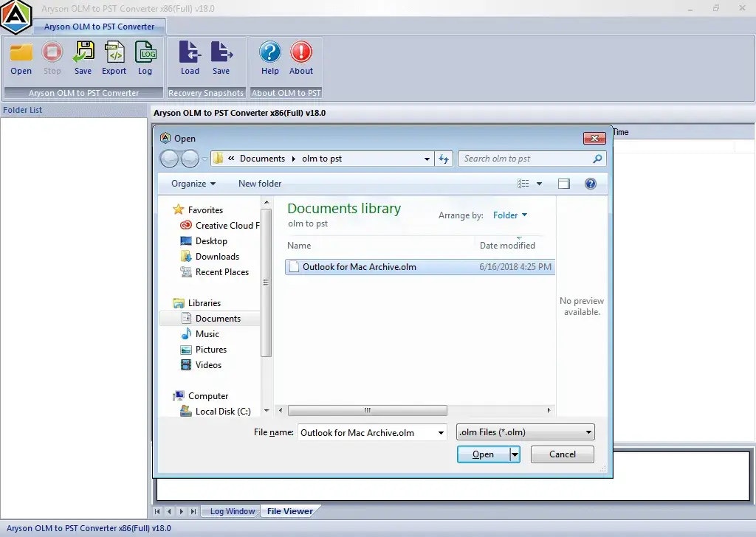756x537 pixels.
Task: Click the red About icon
Action: point(301,52)
